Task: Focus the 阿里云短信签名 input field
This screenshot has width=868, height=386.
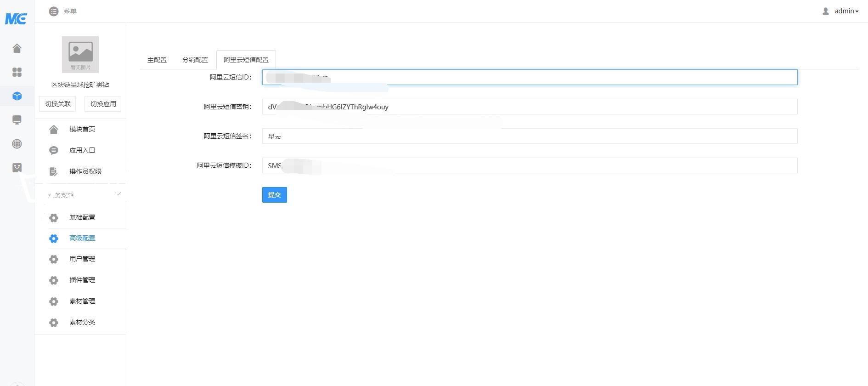Action: pos(530,136)
